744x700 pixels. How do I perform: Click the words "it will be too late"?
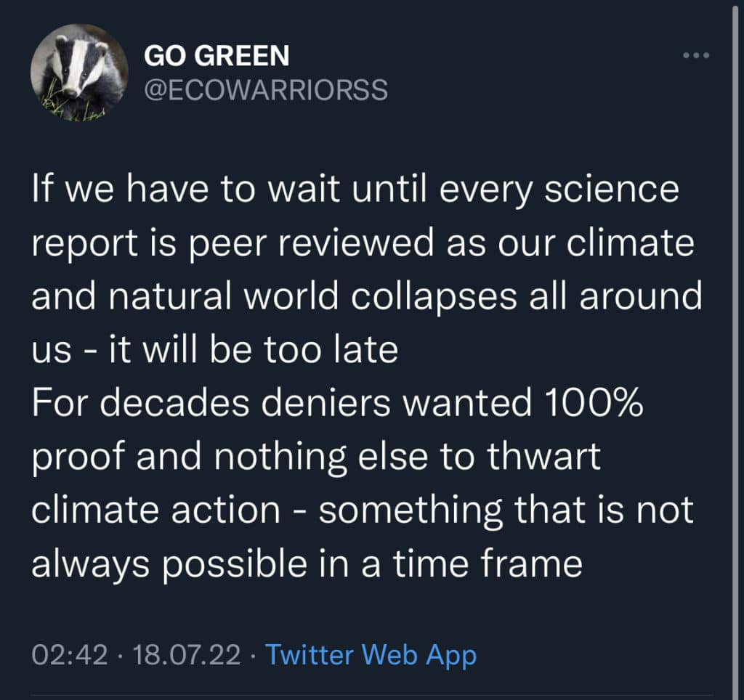tap(254, 349)
